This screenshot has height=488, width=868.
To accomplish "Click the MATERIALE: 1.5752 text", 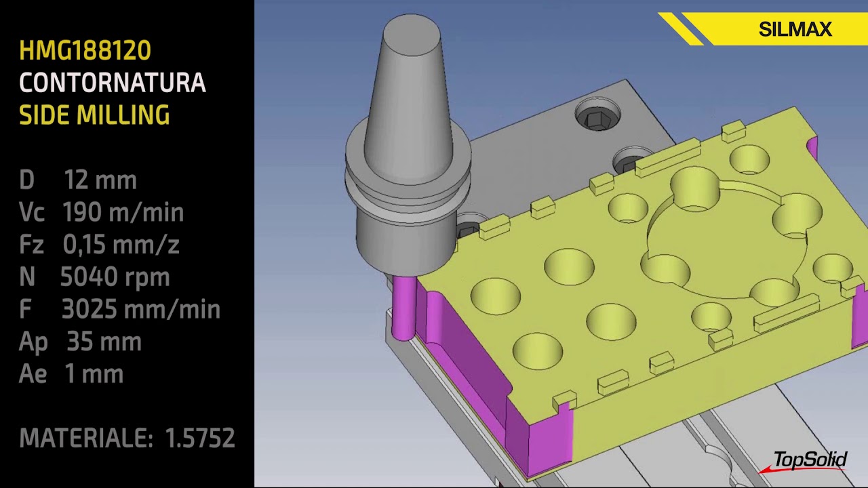I will (x=127, y=438).
